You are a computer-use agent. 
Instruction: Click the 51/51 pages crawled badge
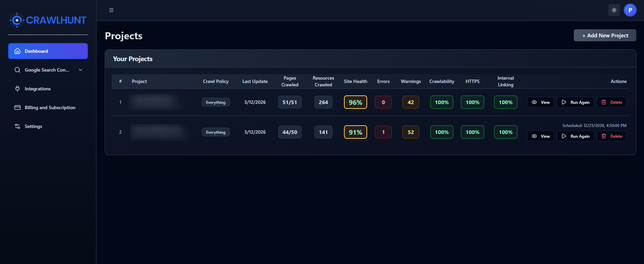(x=290, y=102)
